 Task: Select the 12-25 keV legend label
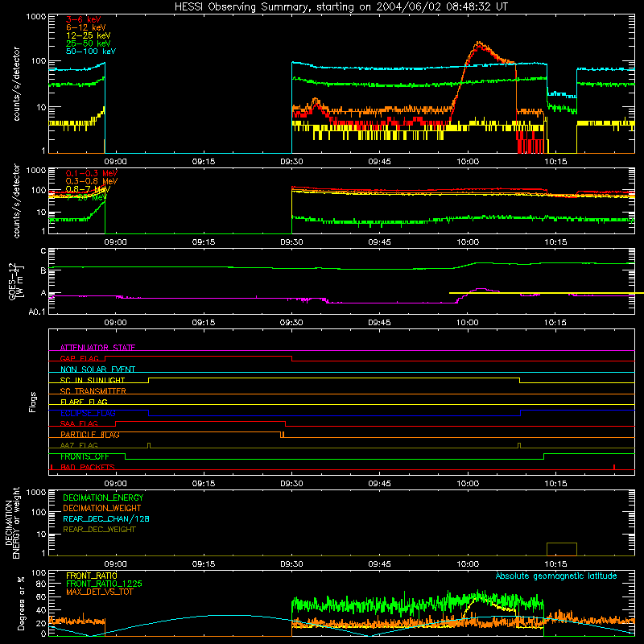coord(88,35)
